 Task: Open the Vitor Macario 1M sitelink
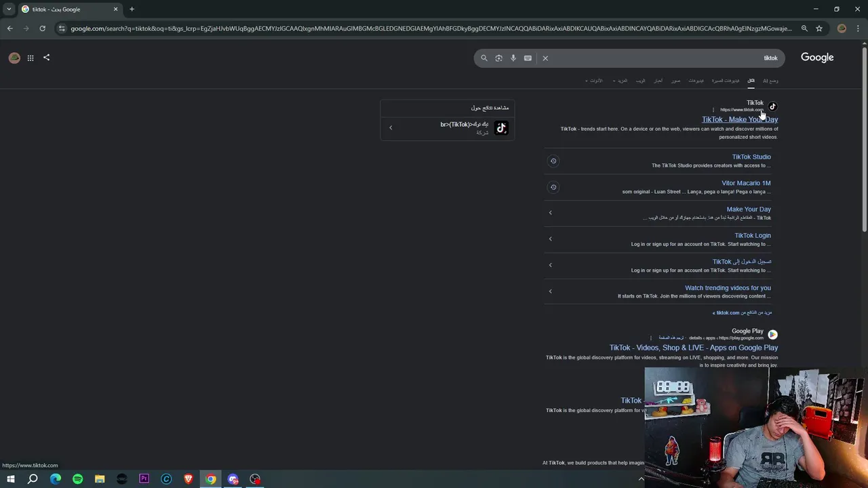(x=746, y=183)
